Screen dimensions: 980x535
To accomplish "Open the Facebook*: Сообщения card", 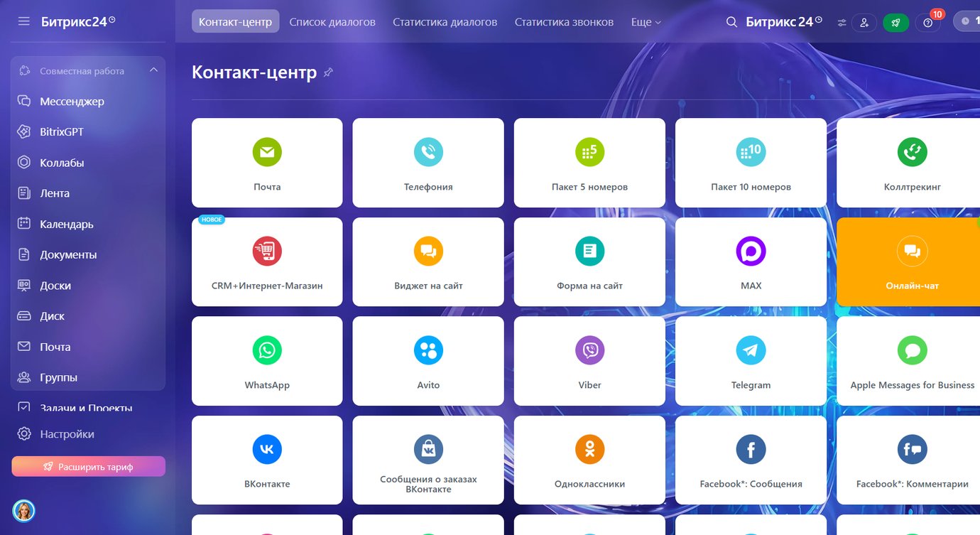I will tap(751, 460).
